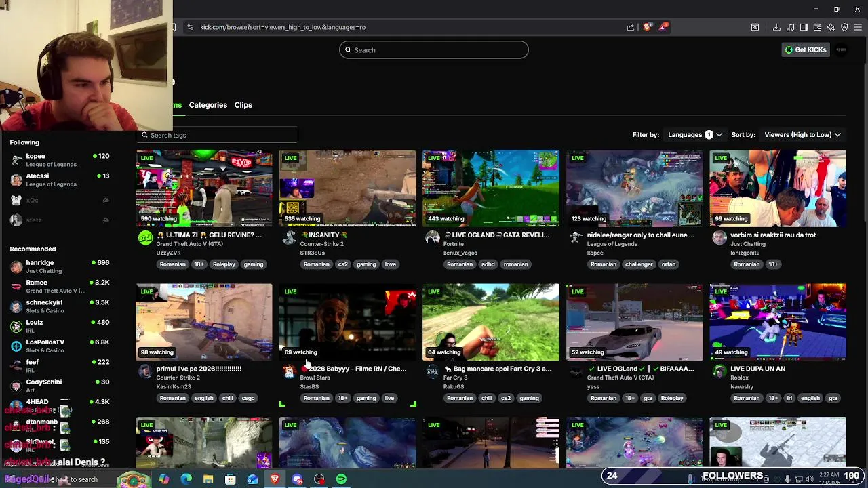Toggle browser sidebar panel icon
868x488 pixels.
click(x=804, y=27)
